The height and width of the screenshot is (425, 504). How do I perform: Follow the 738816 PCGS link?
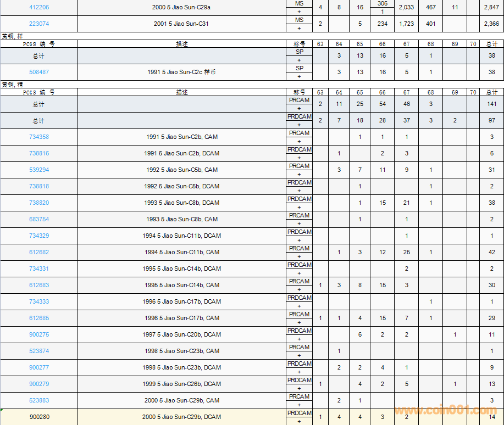(38, 153)
